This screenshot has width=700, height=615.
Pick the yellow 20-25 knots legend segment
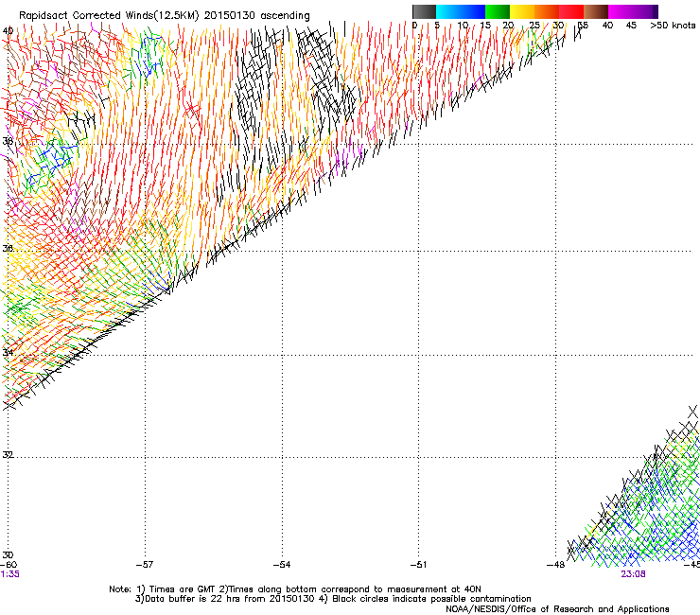[x=522, y=11]
